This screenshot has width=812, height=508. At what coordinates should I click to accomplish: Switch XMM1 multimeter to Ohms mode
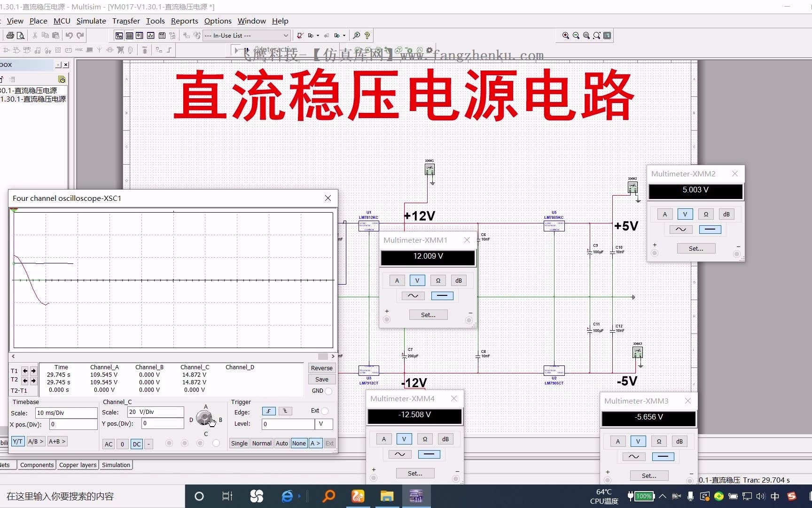click(438, 280)
